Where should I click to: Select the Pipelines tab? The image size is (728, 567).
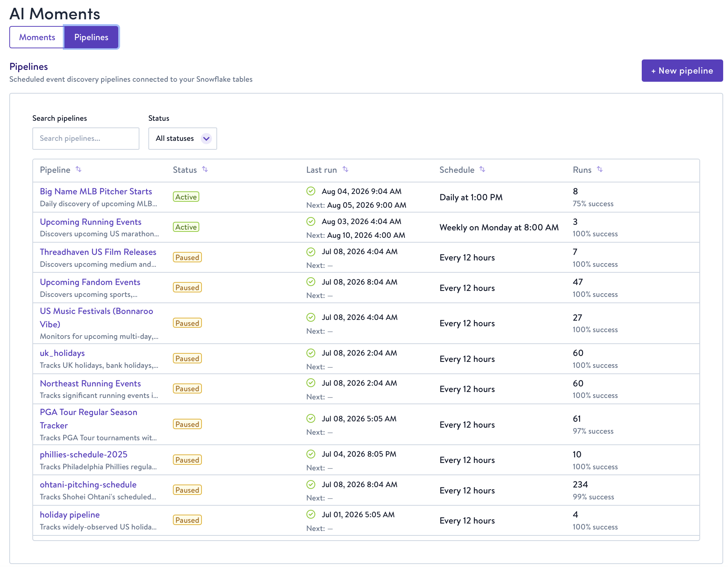(91, 37)
